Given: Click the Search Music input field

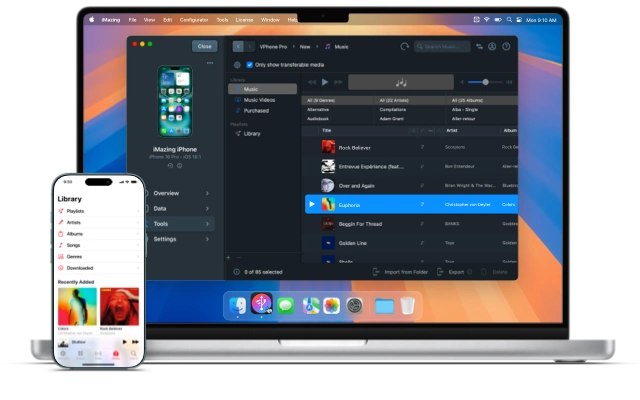Looking at the screenshot, I should pos(444,46).
